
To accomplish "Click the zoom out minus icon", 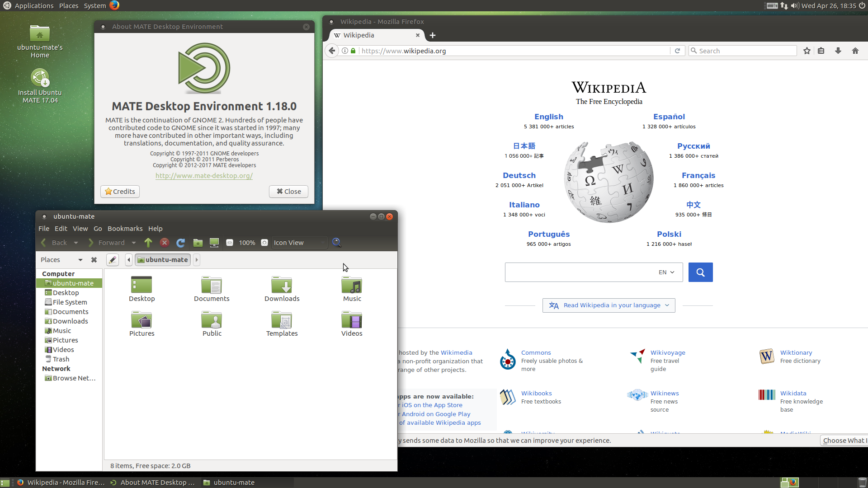I will click(230, 243).
